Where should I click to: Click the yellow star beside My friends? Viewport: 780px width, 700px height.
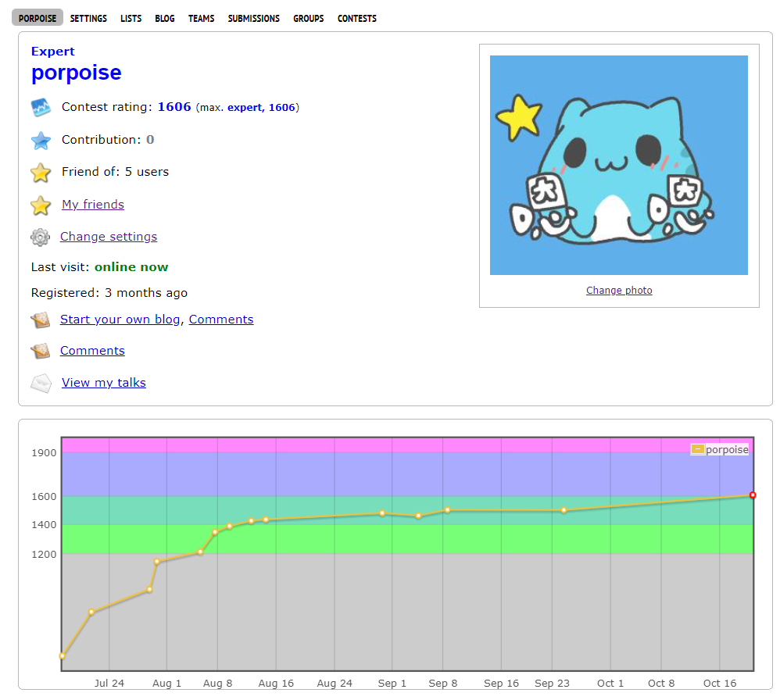point(41,205)
